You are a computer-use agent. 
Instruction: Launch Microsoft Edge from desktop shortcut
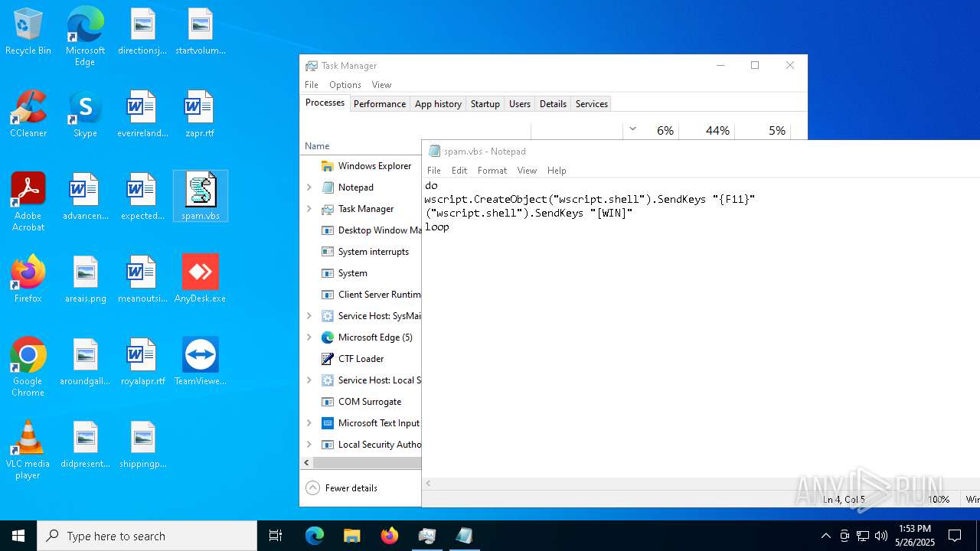point(85,36)
